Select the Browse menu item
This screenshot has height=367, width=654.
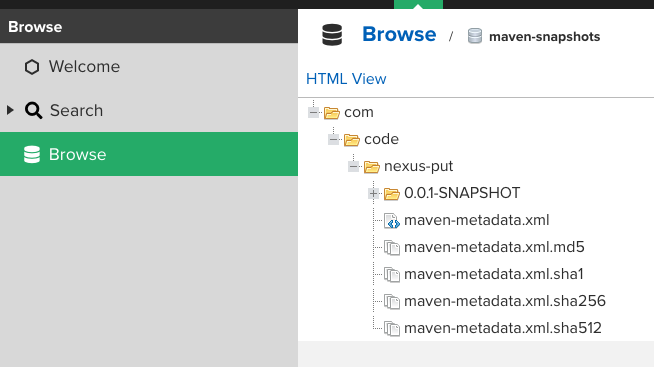click(x=149, y=154)
